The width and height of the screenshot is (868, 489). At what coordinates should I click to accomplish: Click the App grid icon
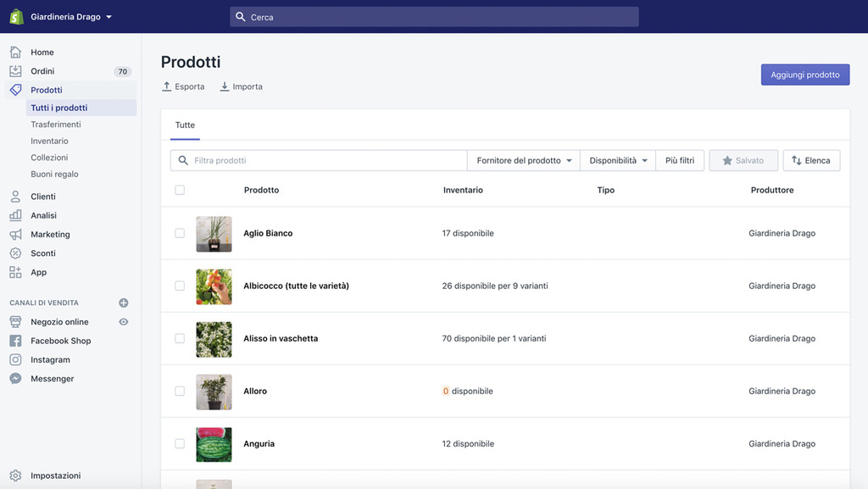[15, 272]
